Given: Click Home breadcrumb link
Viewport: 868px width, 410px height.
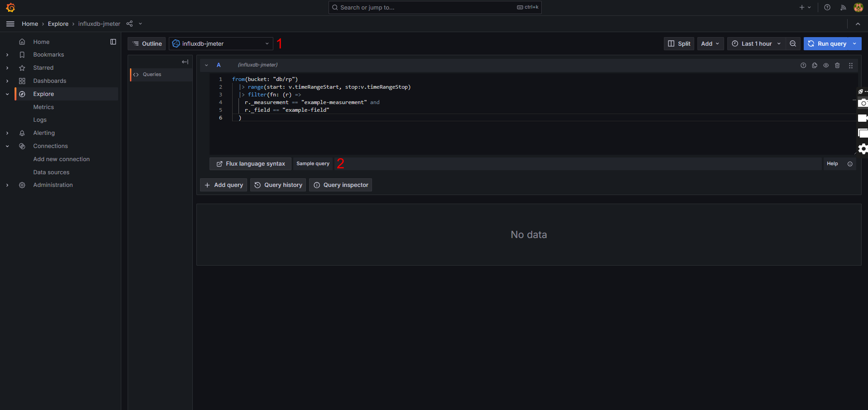Looking at the screenshot, I should (30, 24).
